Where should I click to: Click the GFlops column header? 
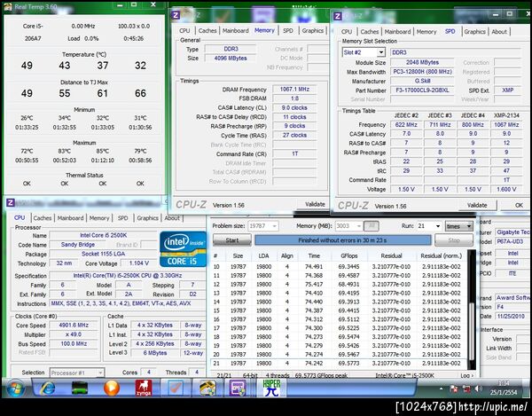349,255
